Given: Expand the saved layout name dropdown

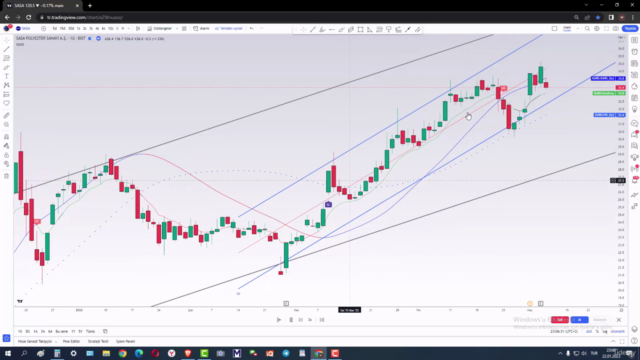Looking at the screenshot, I should 578,29.
